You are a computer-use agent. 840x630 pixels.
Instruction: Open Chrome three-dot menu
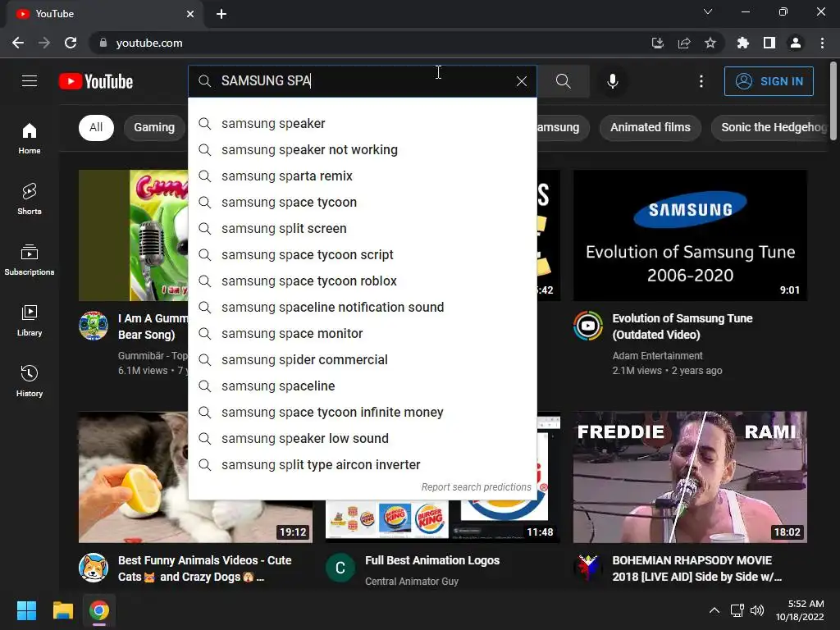pyautogui.click(x=822, y=43)
